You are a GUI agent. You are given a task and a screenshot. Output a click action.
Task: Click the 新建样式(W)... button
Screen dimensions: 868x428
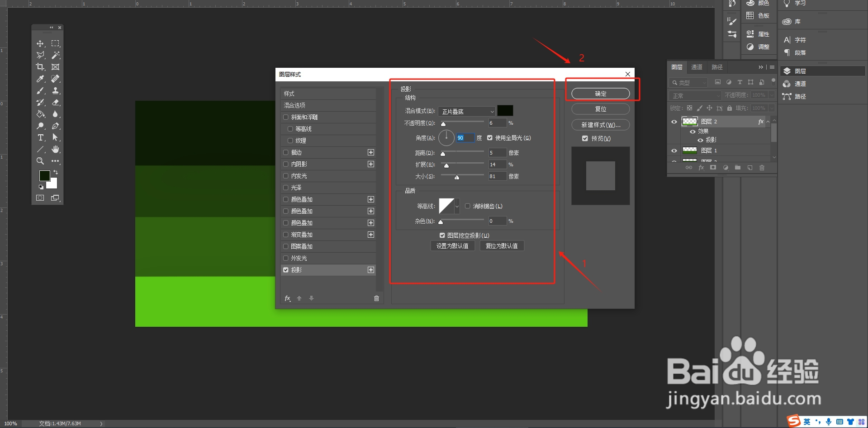pyautogui.click(x=601, y=125)
